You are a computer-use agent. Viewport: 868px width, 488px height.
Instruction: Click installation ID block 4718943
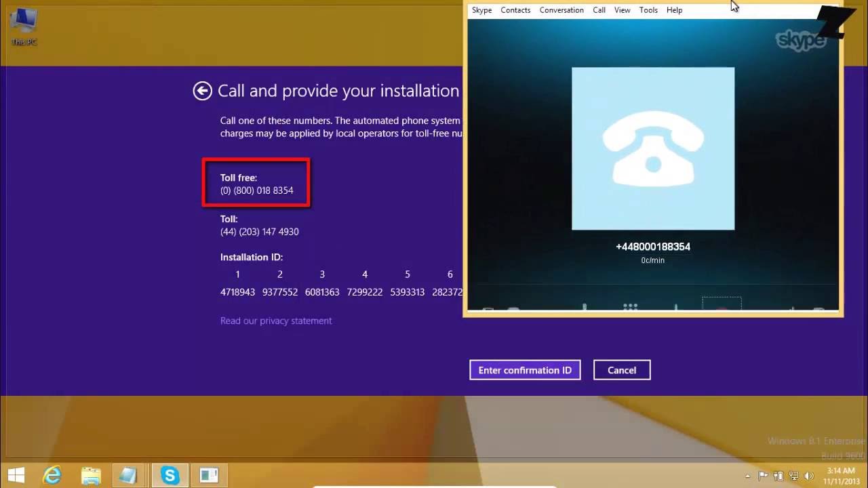pos(237,292)
